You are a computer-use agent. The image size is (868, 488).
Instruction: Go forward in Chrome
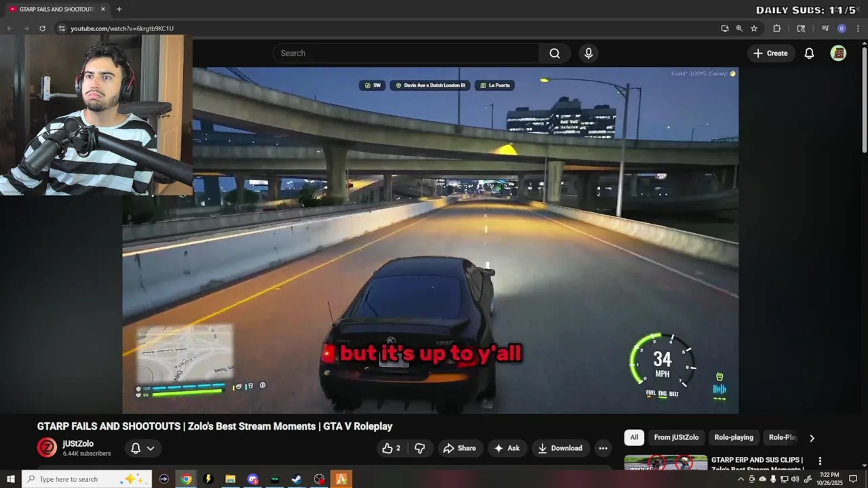(x=26, y=28)
